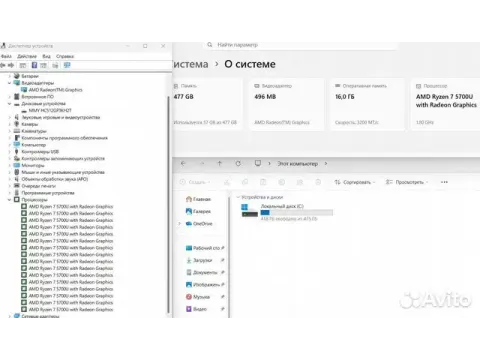
Task: Open the Просмотреть dropdown
Action: (x=407, y=182)
